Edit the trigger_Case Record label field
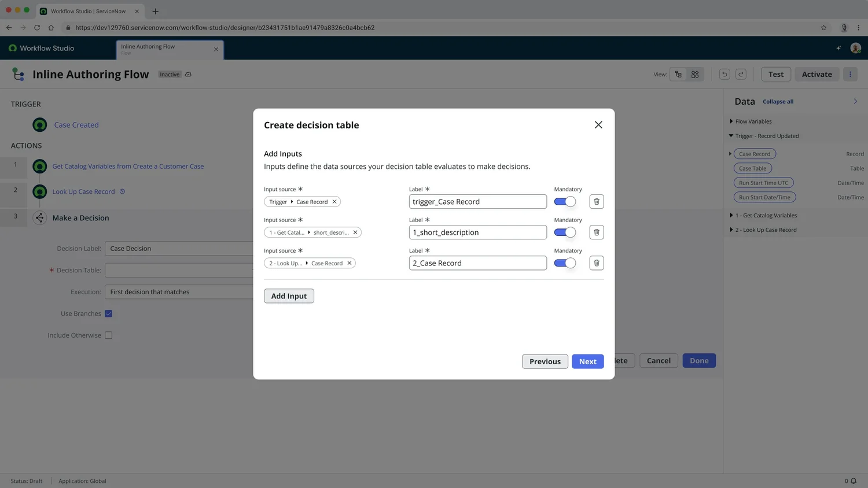This screenshot has width=868, height=488. (478, 202)
